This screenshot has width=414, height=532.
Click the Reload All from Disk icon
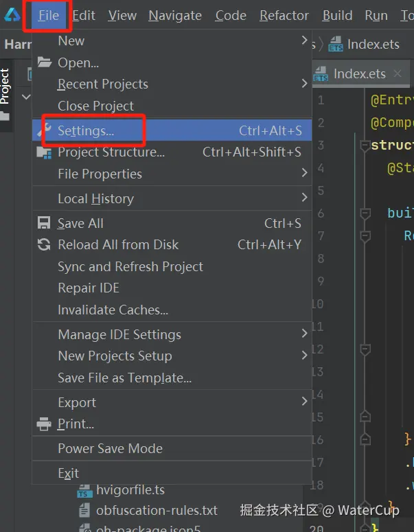click(45, 245)
